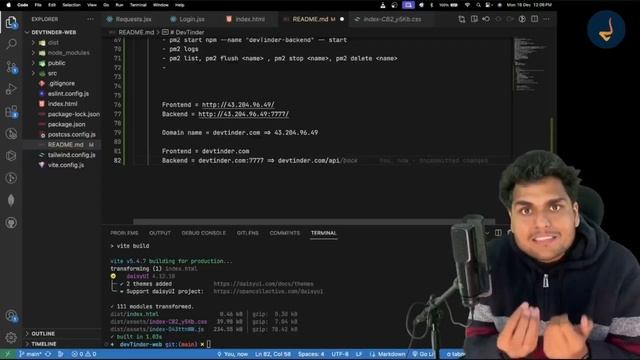The image size is (640, 360).
Task: Open the daisyui.com/docs/themes link in terminal
Action: [x=263, y=284]
